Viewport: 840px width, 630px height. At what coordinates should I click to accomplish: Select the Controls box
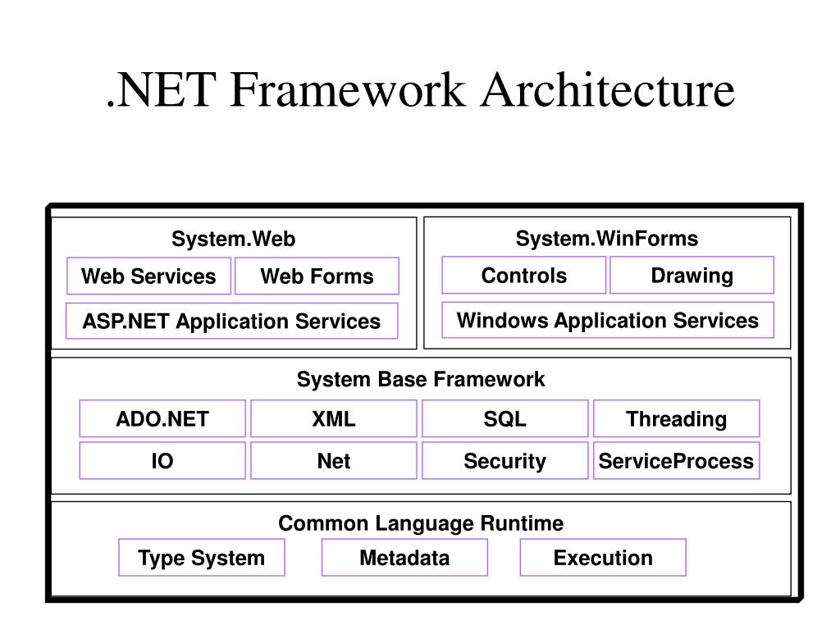click(524, 276)
